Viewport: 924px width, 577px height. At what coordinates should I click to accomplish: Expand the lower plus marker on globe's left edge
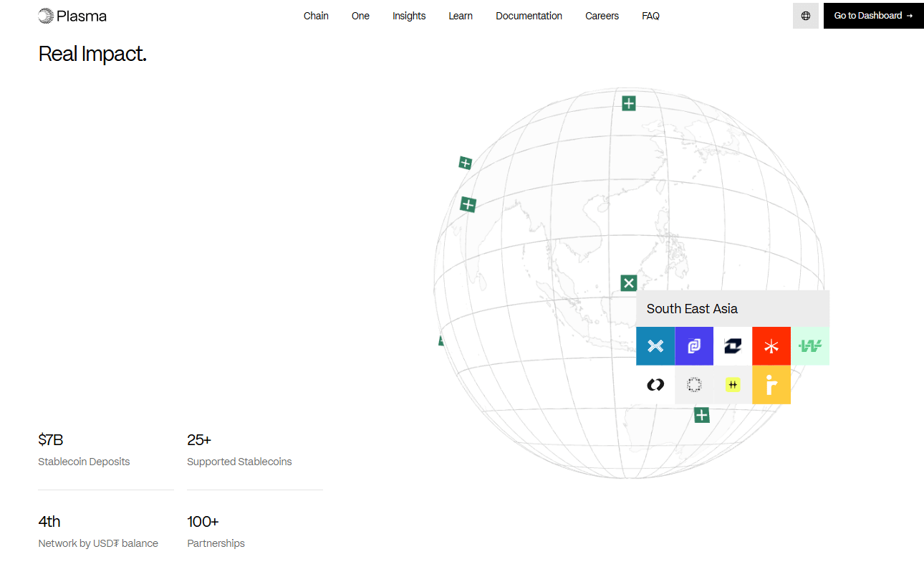coord(468,205)
